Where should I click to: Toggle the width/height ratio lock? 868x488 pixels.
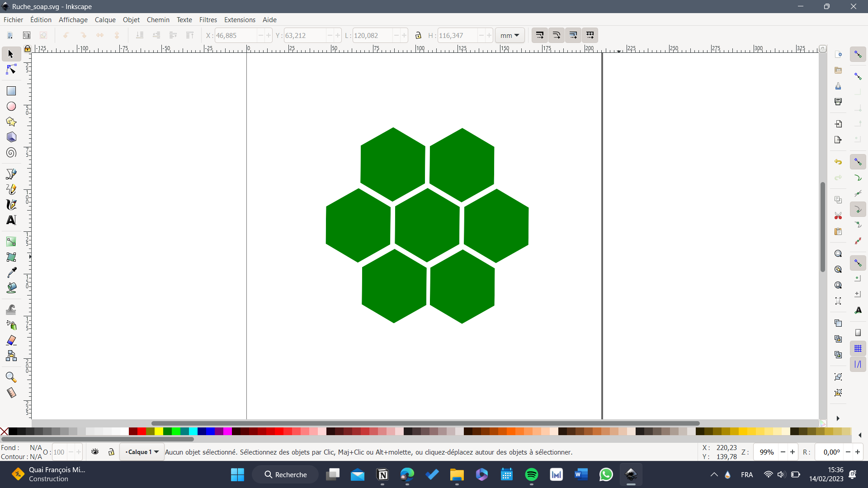tap(418, 35)
